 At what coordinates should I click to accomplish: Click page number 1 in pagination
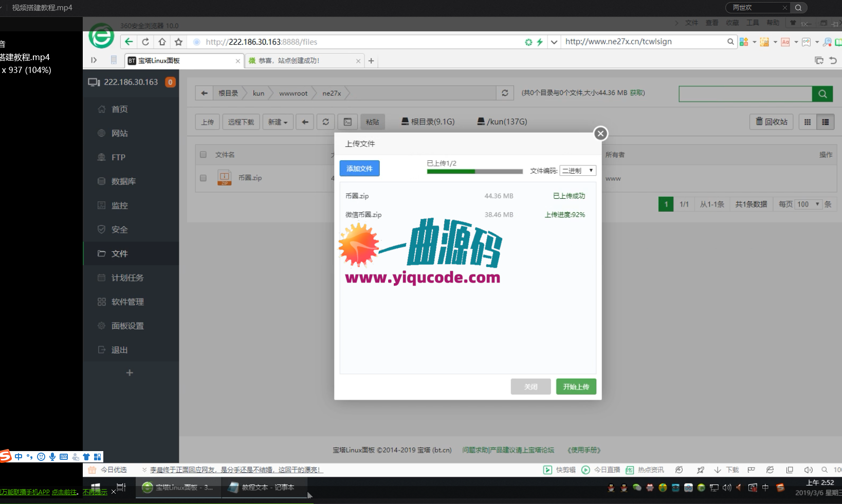[666, 204]
